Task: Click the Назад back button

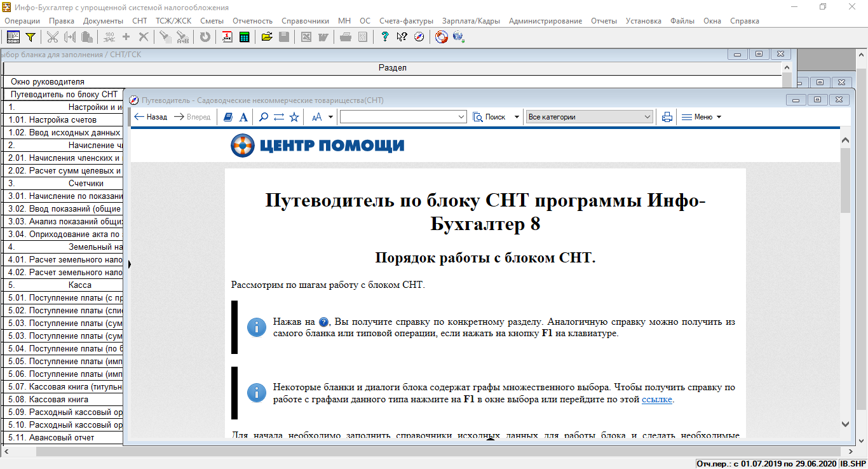Action: pos(151,117)
